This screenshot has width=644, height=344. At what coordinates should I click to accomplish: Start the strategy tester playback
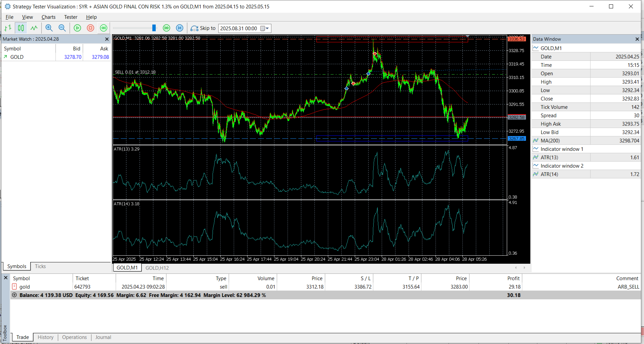(x=77, y=28)
